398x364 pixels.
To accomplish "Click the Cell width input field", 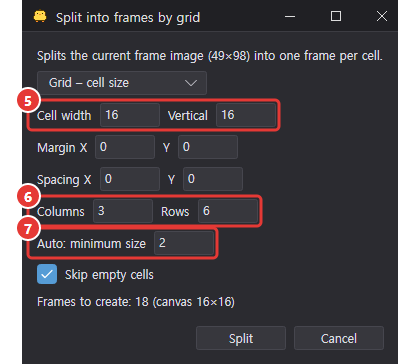I will 130,115.
